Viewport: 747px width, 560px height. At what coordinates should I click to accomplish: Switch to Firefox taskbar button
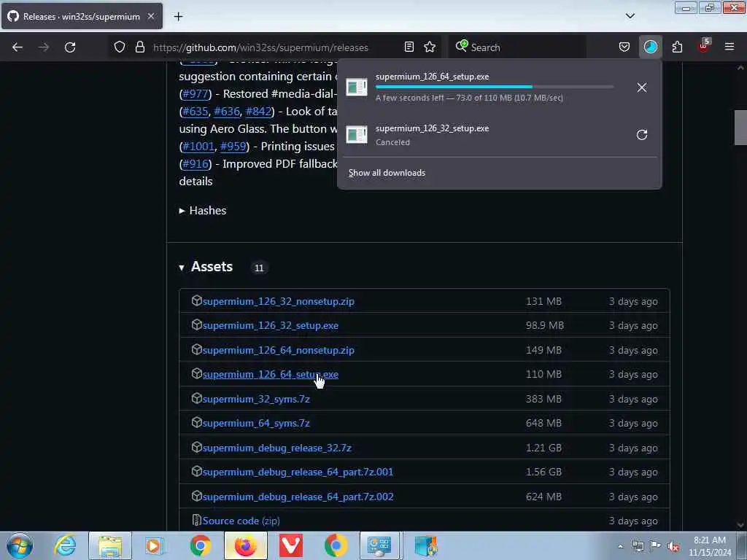coord(245,545)
